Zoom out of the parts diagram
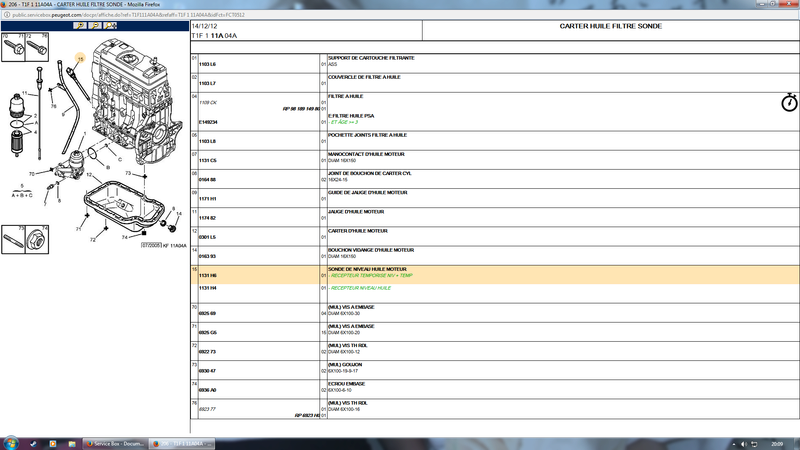This screenshot has width=800, height=450. [x=95, y=26]
